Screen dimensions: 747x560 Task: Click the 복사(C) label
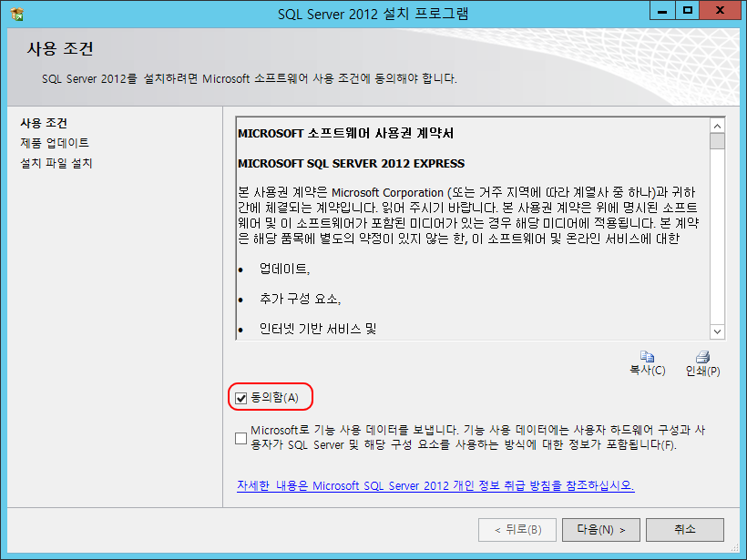click(x=648, y=370)
